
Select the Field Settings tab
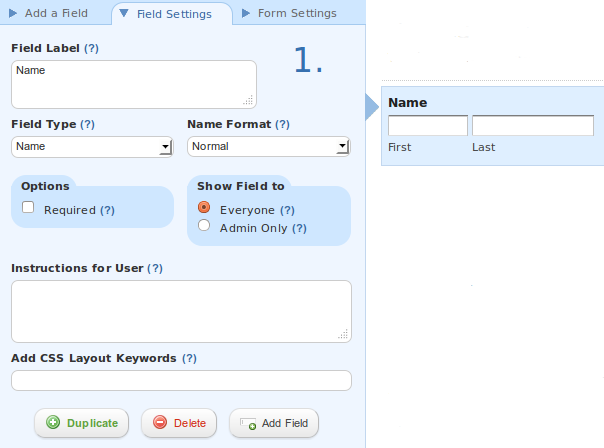point(172,14)
